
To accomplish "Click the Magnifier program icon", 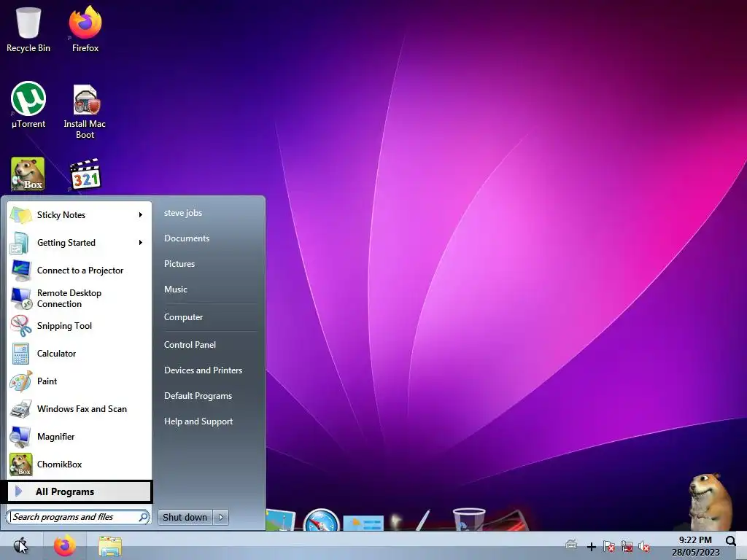I will (21, 437).
